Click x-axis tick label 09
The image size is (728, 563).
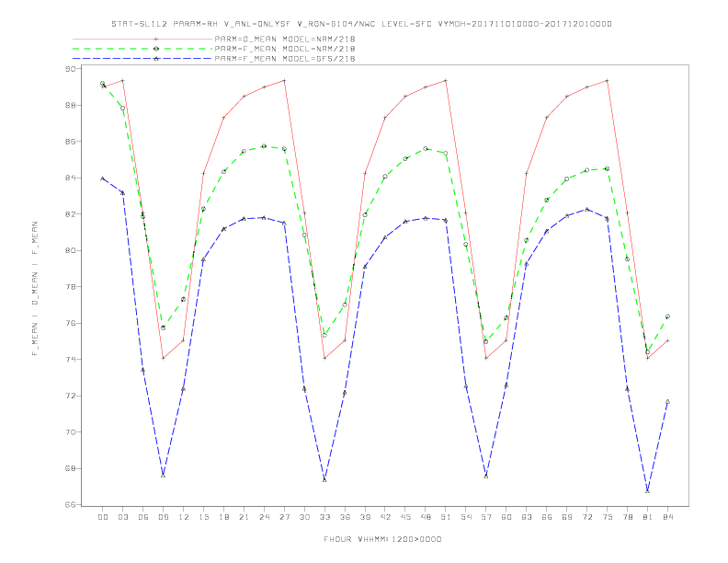tap(163, 517)
